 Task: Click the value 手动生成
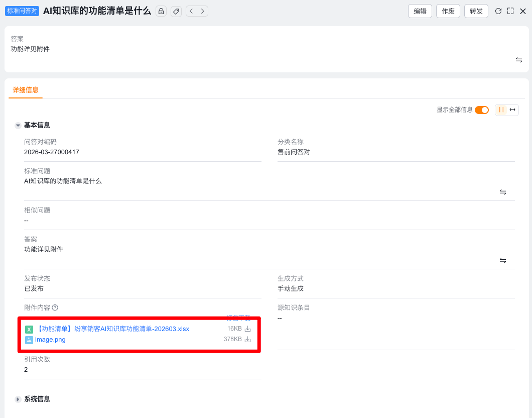(x=291, y=288)
